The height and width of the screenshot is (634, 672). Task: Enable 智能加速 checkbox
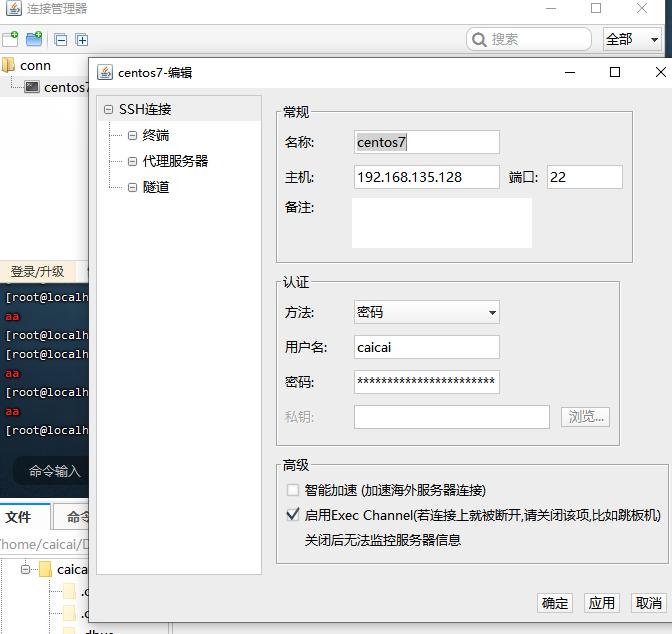pyautogui.click(x=293, y=490)
